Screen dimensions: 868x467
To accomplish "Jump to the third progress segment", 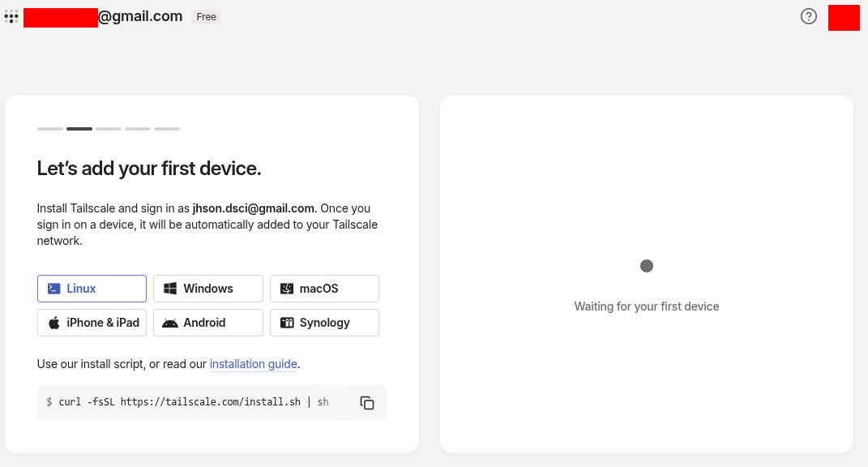I will [109, 129].
